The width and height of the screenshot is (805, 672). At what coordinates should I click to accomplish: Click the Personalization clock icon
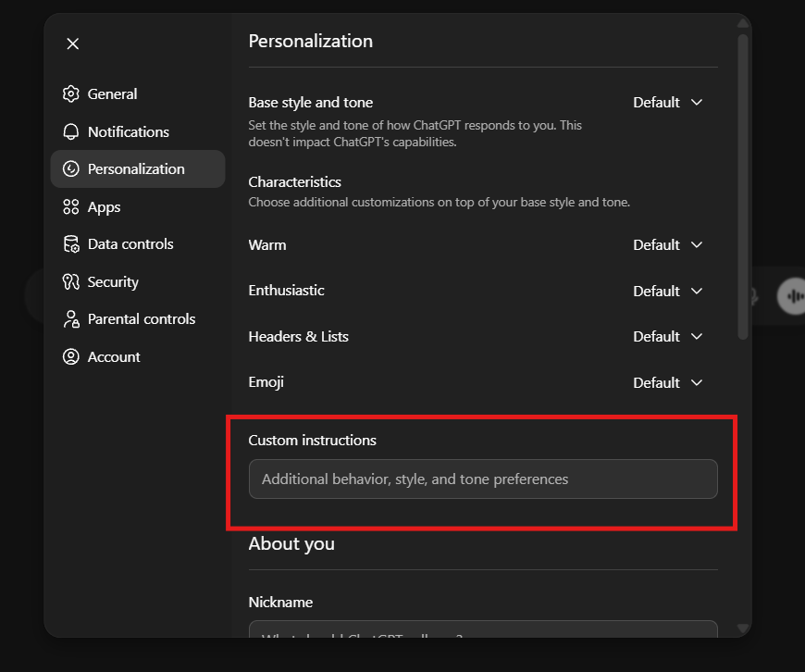pyautogui.click(x=72, y=168)
